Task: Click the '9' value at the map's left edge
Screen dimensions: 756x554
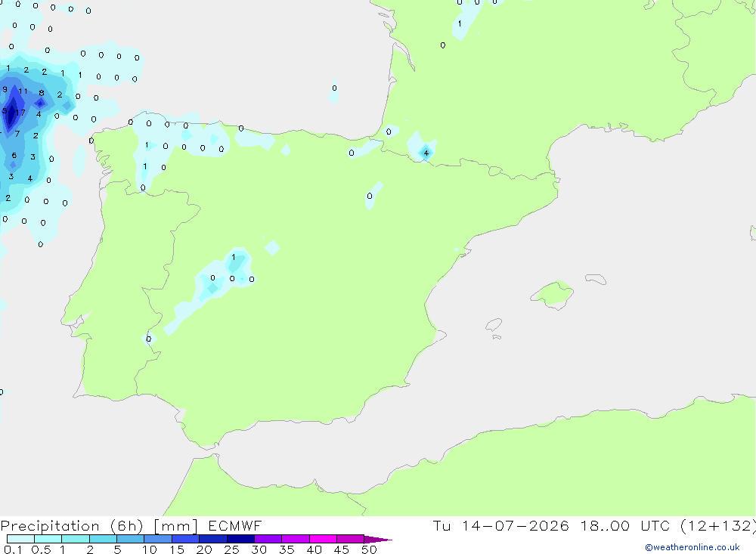Action: (x=5, y=89)
